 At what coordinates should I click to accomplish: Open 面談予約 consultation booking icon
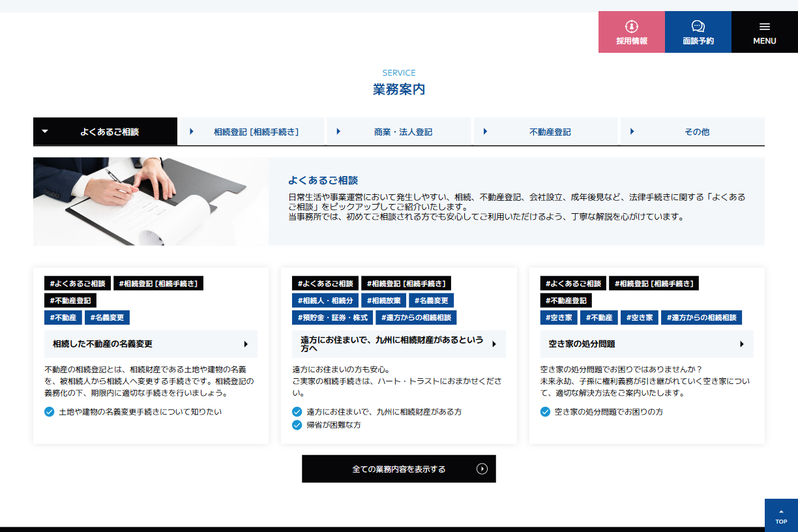[698, 27]
